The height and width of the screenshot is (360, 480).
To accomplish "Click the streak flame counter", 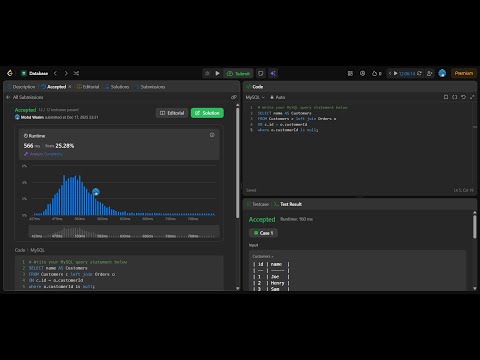I will pyautogui.click(x=377, y=73).
